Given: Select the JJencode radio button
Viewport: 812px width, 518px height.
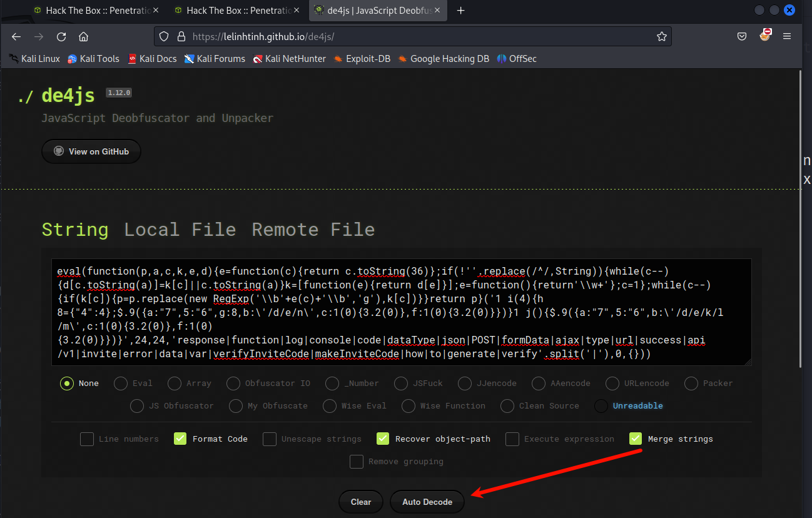Looking at the screenshot, I should point(465,383).
